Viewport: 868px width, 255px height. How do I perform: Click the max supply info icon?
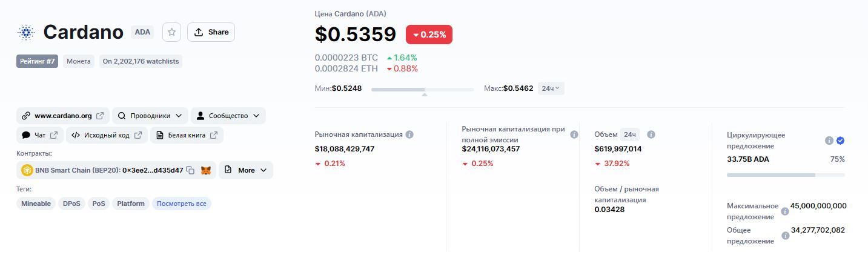pyautogui.click(x=784, y=211)
